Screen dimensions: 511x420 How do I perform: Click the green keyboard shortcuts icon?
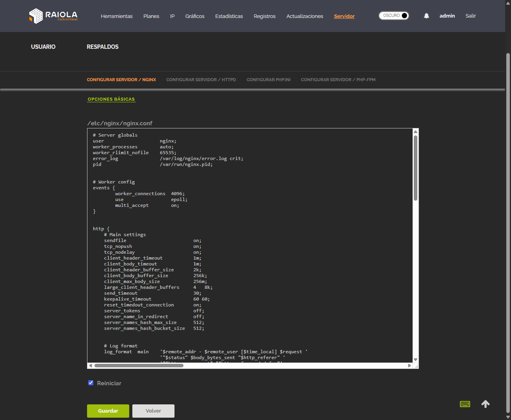pyautogui.click(x=465, y=404)
